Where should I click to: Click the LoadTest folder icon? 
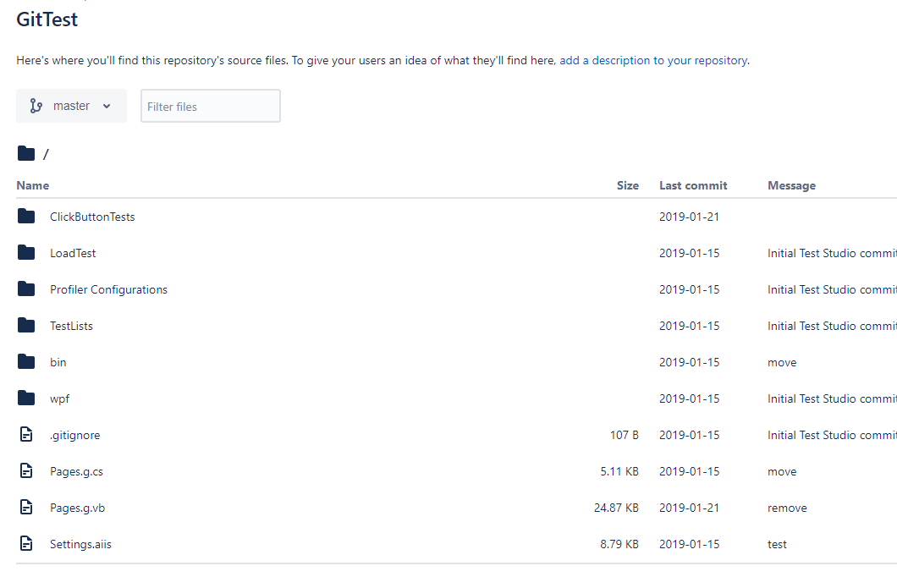(x=26, y=253)
